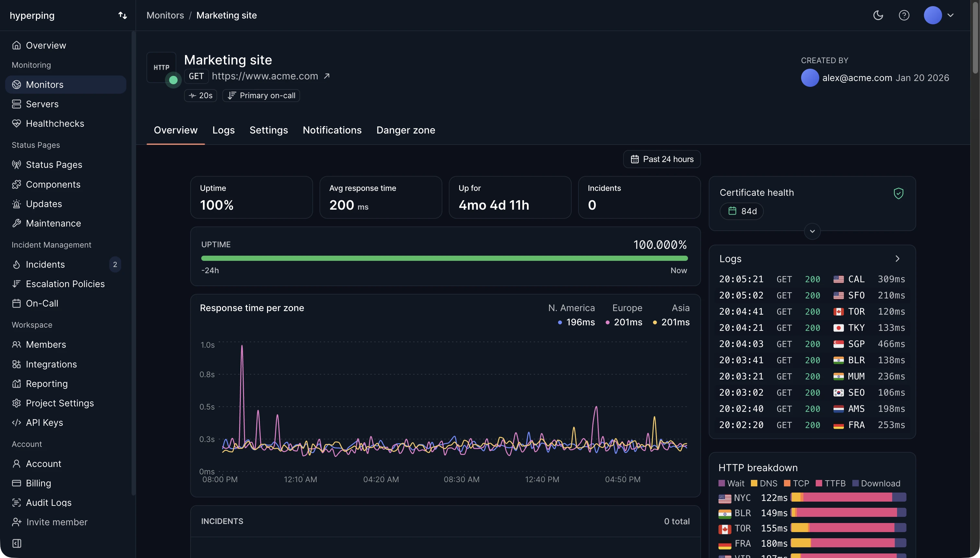The height and width of the screenshot is (558, 980).
Task: Open the https://www.acme.com external link
Action: (271, 76)
